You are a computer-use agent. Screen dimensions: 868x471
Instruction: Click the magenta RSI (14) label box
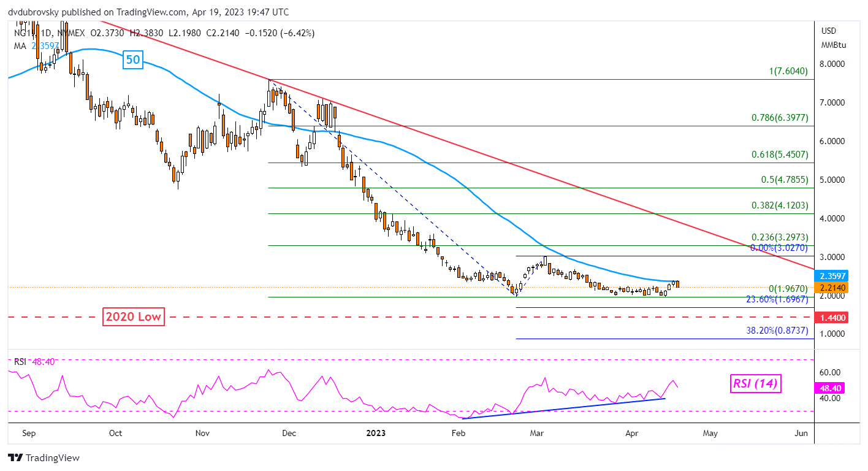(755, 384)
